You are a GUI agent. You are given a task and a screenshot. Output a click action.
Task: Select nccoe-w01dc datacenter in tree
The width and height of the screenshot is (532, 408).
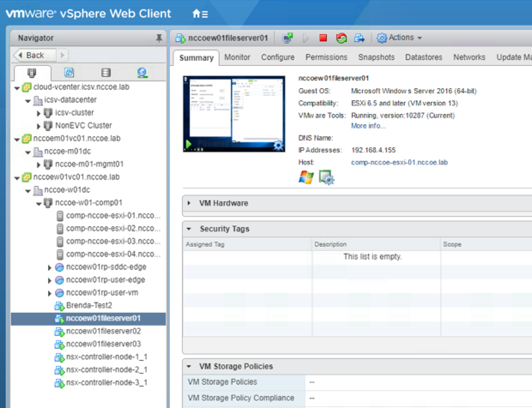pos(67,190)
